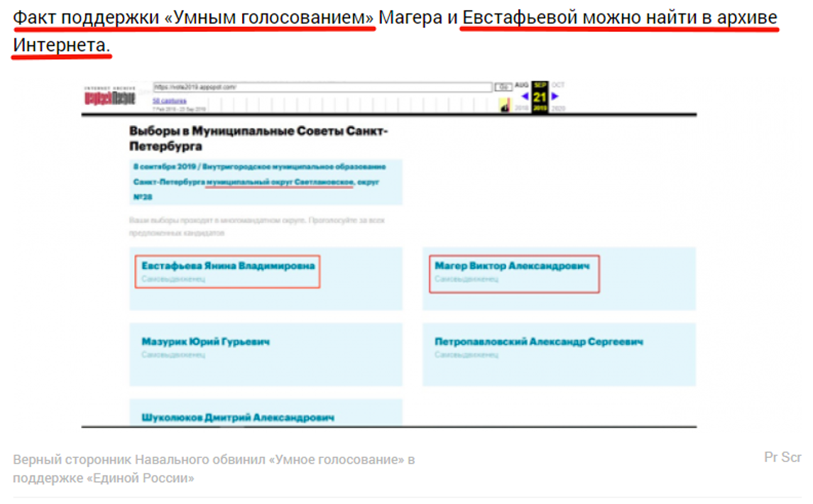Click the '8 сентября 2019' breadcrumb text
813x504 pixels.
(164, 167)
